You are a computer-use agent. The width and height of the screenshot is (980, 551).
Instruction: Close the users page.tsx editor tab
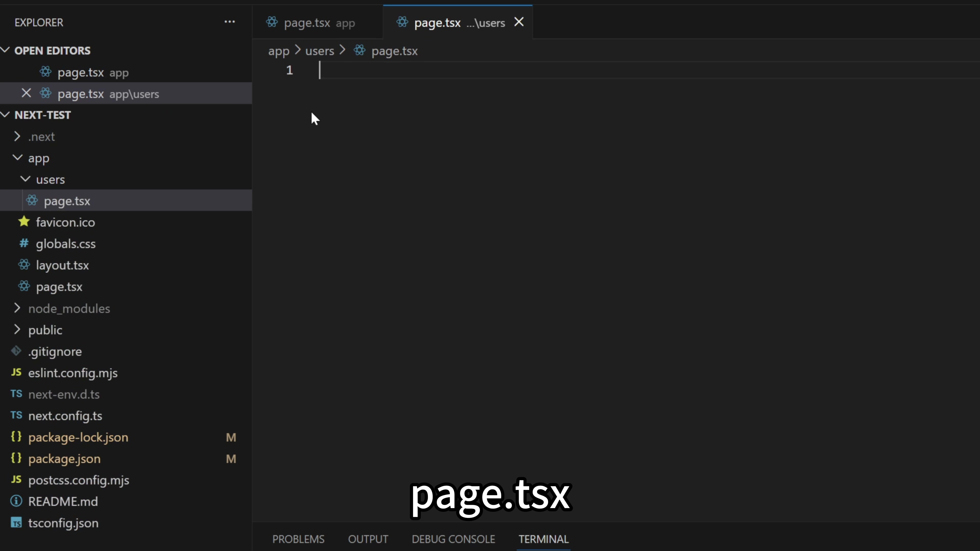click(x=519, y=22)
